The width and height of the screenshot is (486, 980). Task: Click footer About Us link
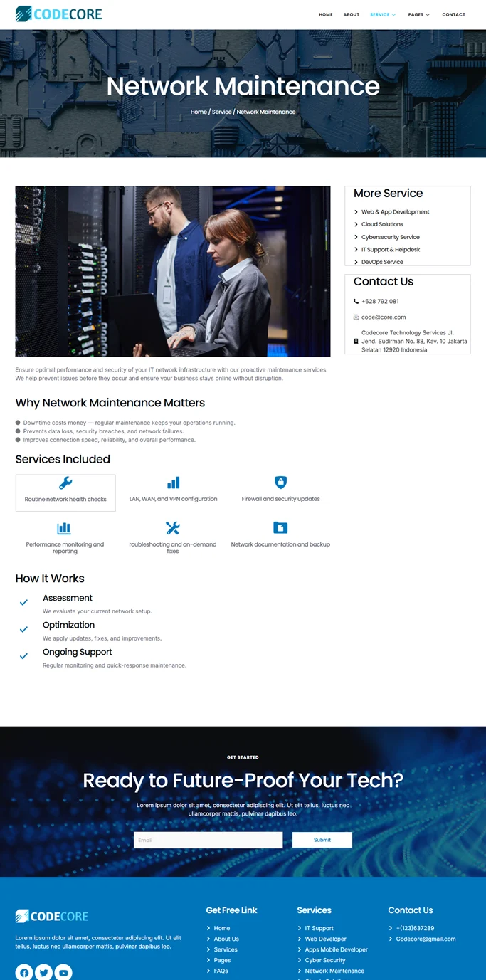pyautogui.click(x=226, y=939)
